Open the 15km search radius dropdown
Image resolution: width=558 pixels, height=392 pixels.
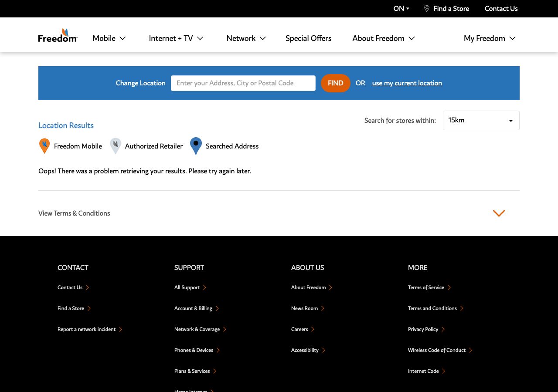pos(481,120)
